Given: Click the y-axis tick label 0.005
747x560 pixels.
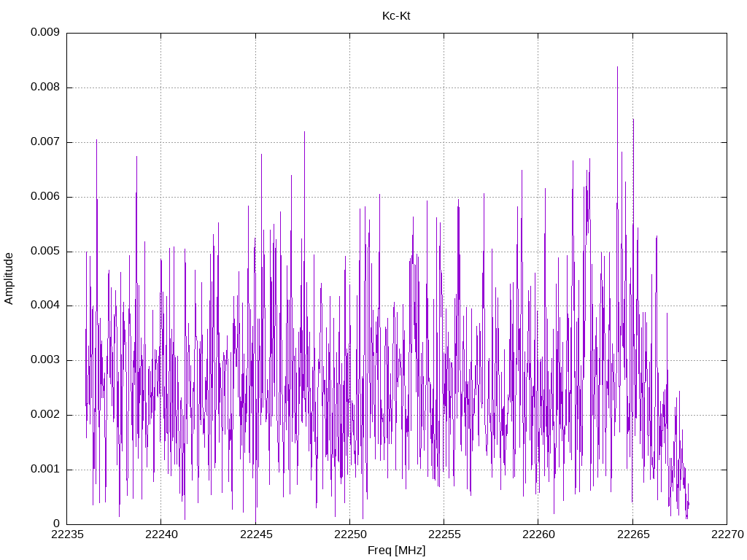Looking at the screenshot, I should (45, 251).
